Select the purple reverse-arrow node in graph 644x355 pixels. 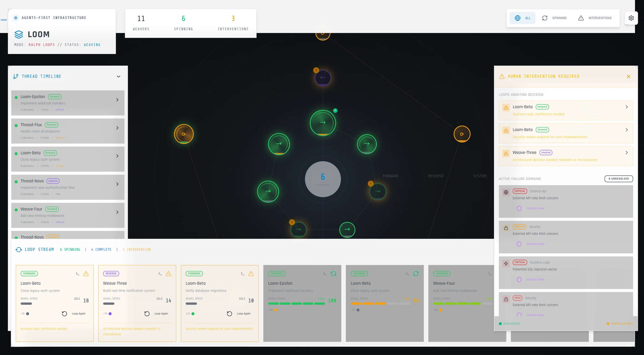pos(323,78)
